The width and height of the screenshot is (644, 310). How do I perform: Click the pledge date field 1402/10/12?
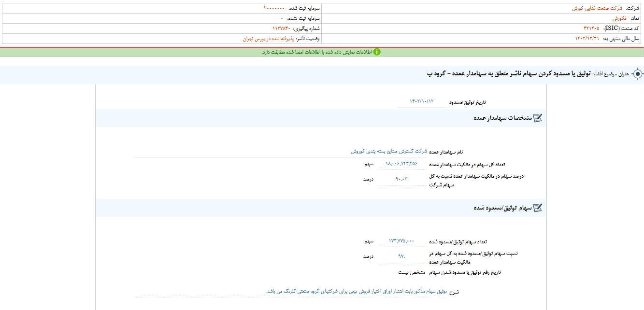point(421,101)
